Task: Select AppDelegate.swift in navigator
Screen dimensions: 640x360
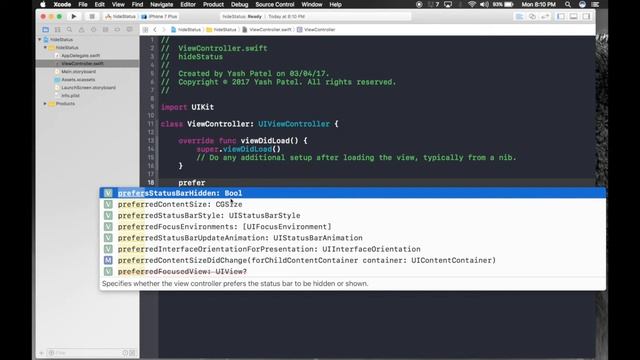Action: click(x=80, y=56)
